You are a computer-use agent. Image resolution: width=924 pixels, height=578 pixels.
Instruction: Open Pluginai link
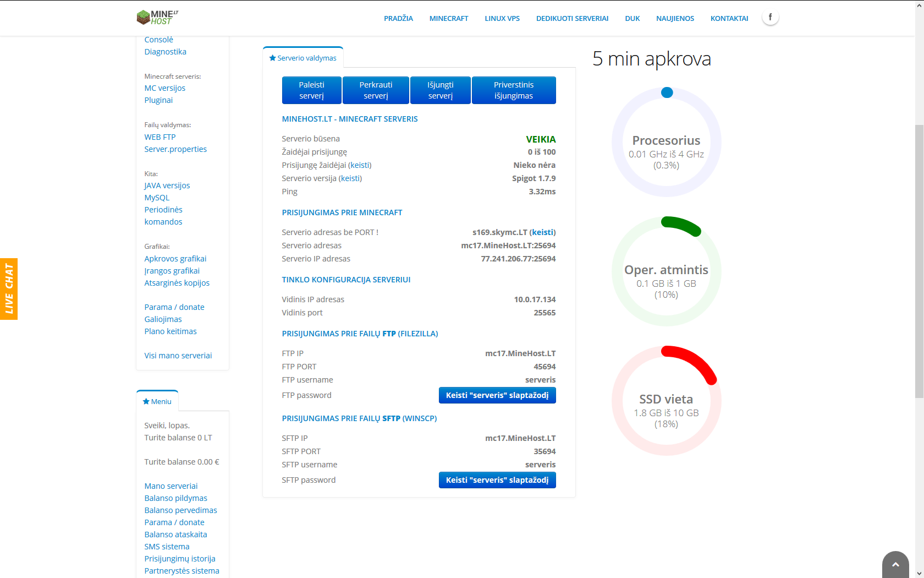tap(158, 100)
